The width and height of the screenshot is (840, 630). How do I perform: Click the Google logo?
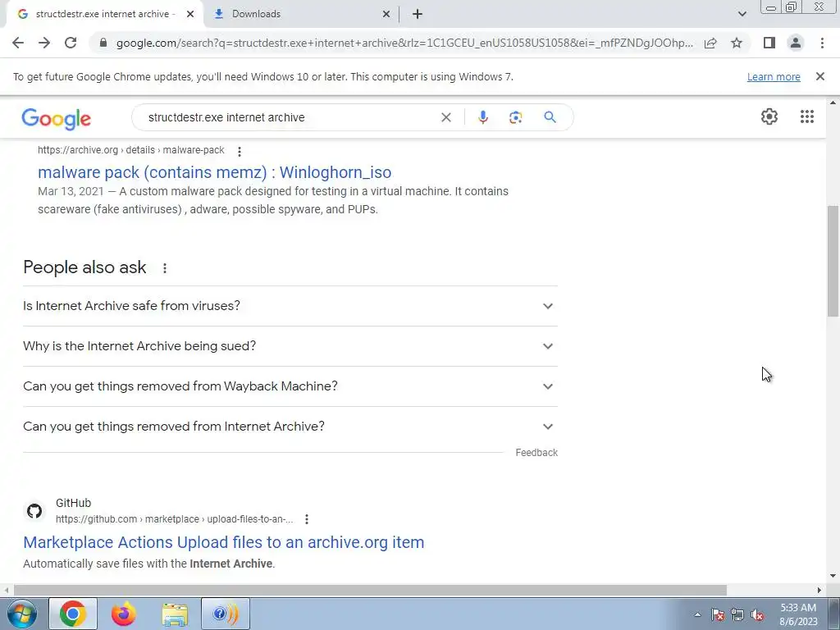point(57,118)
